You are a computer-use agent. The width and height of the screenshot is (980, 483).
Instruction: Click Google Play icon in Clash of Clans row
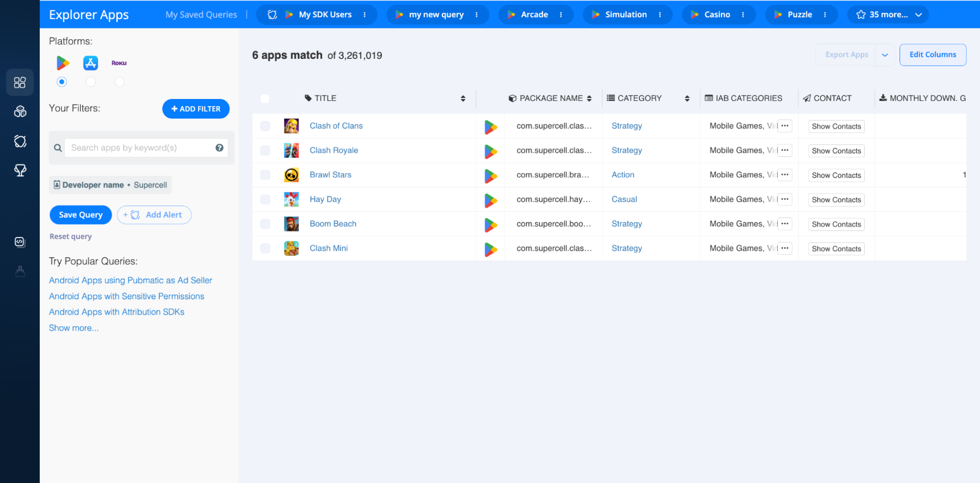(x=491, y=127)
